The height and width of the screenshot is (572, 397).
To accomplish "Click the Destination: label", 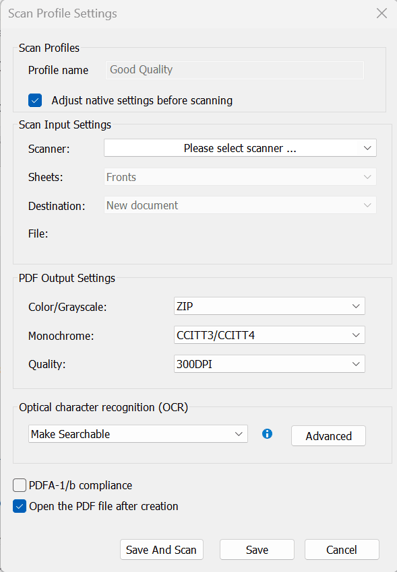I will (57, 206).
